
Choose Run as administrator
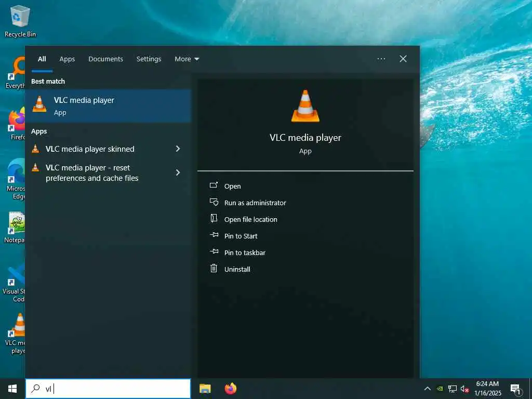(x=255, y=203)
